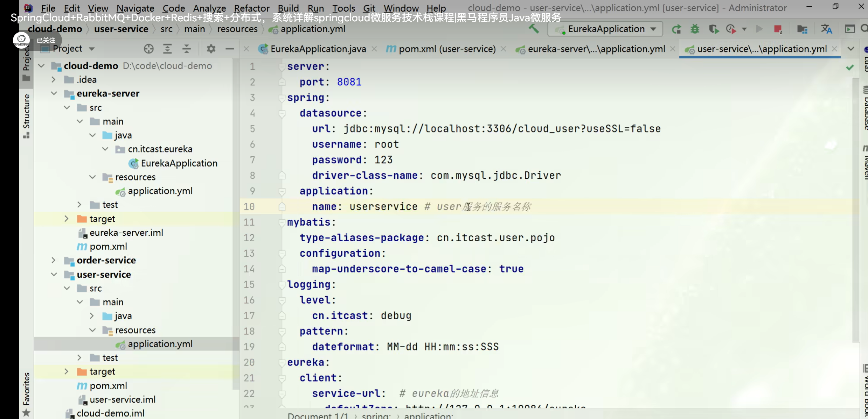Click Select Opened File crosshair icon
This screenshot has height=419, width=868.
148,49
